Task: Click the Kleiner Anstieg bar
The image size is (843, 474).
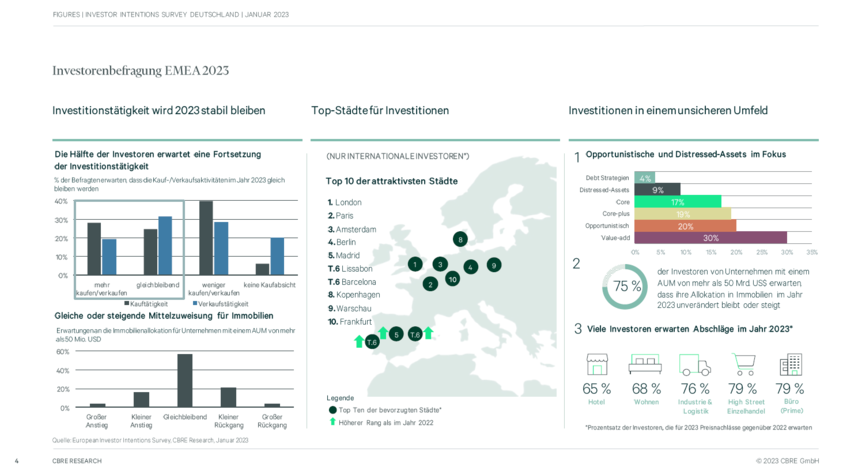Action: point(141,399)
